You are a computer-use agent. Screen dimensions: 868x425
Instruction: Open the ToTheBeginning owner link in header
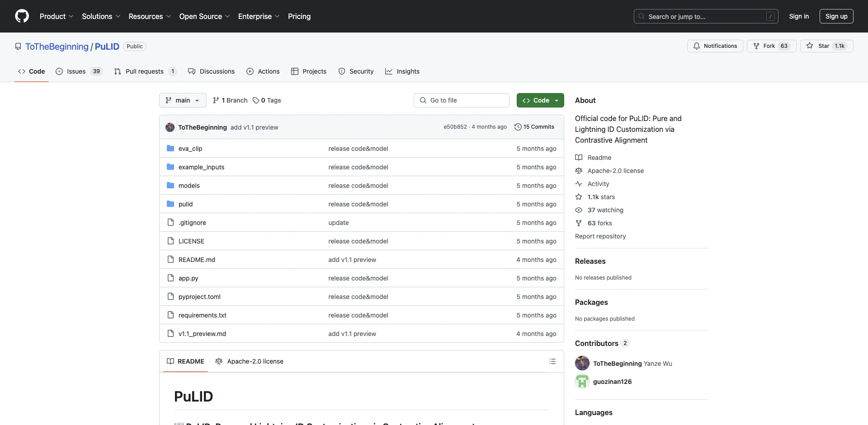57,47
